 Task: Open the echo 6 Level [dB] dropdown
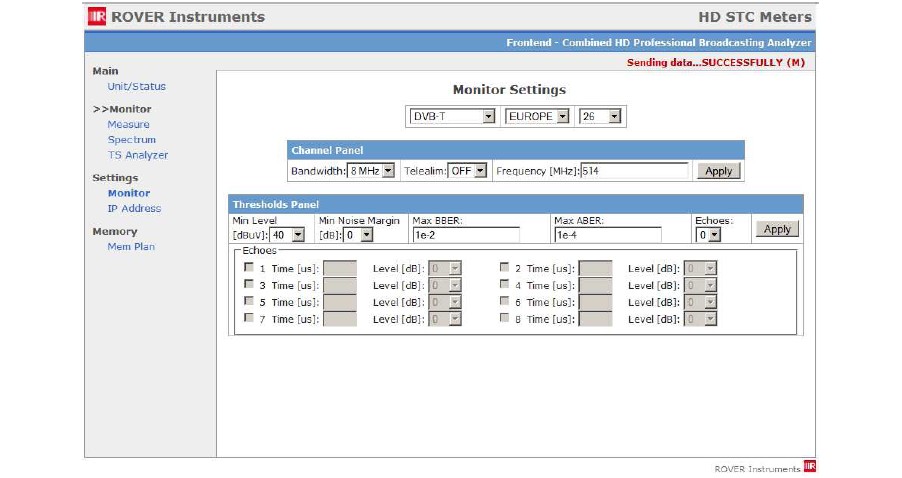[700, 302]
